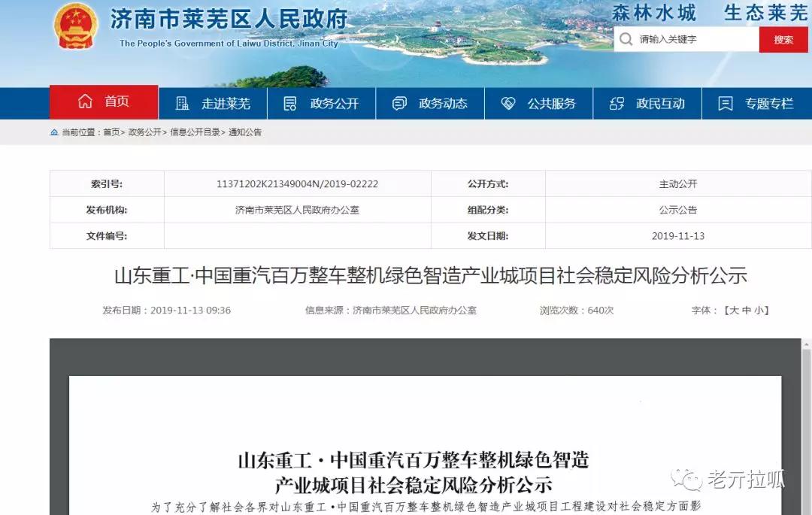812x515 pixels.
Task: Click the 公开方式 label cell
Action: (488, 183)
